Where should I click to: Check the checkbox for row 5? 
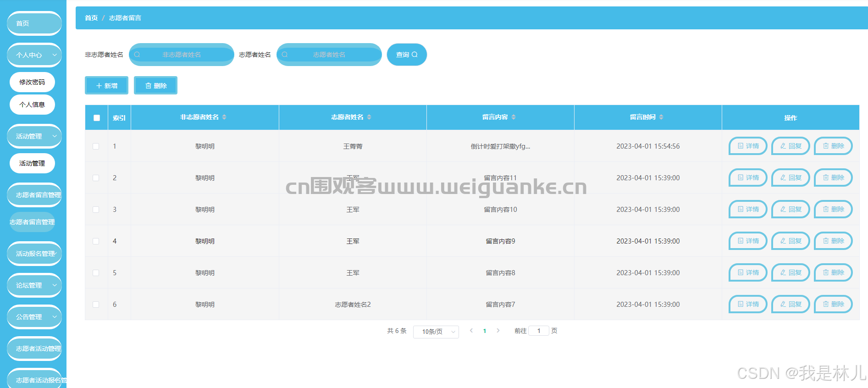coord(96,273)
